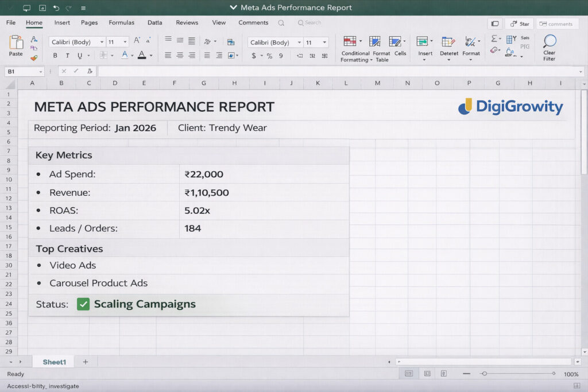Toggle the Scaling Campaigns green checkbox

(83, 304)
